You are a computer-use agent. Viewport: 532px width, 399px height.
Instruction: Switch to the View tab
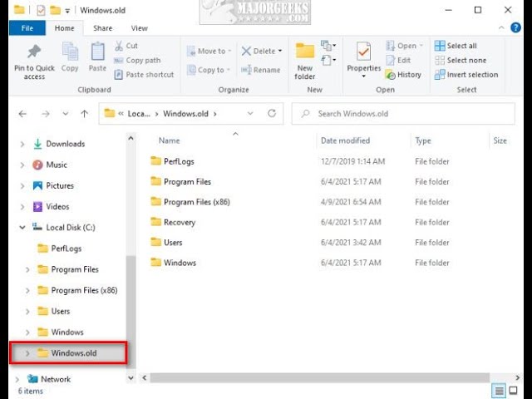139,28
